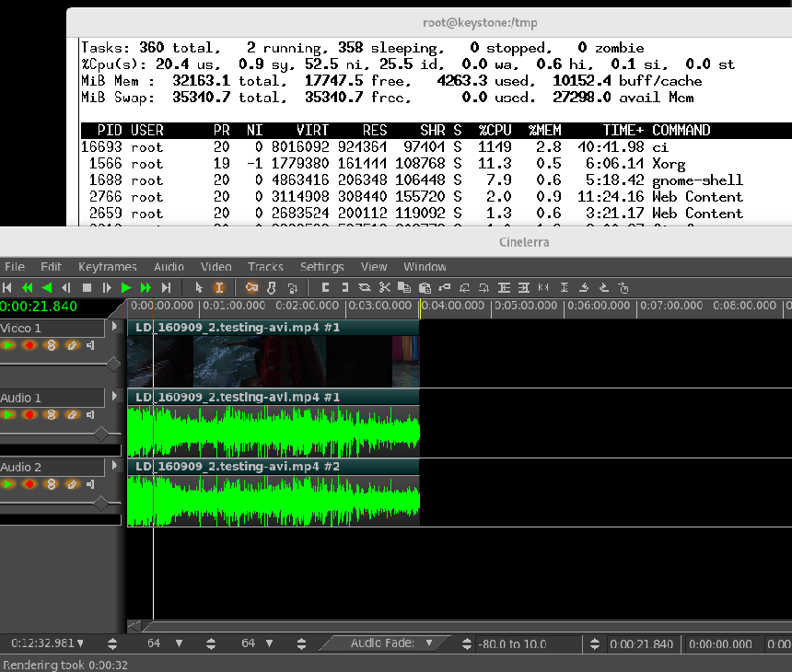The width and height of the screenshot is (792, 672).
Task: Click the fast rewind double-arrow button
Action: tap(28, 288)
